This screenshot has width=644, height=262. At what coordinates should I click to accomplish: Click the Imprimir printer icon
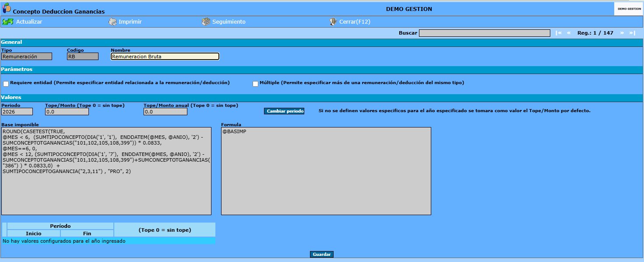[113, 21]
